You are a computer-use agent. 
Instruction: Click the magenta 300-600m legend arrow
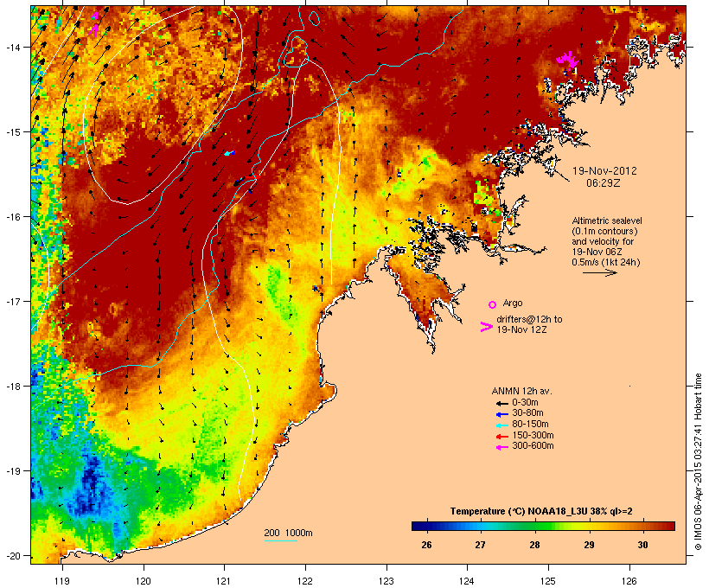[x=501, y=447]
